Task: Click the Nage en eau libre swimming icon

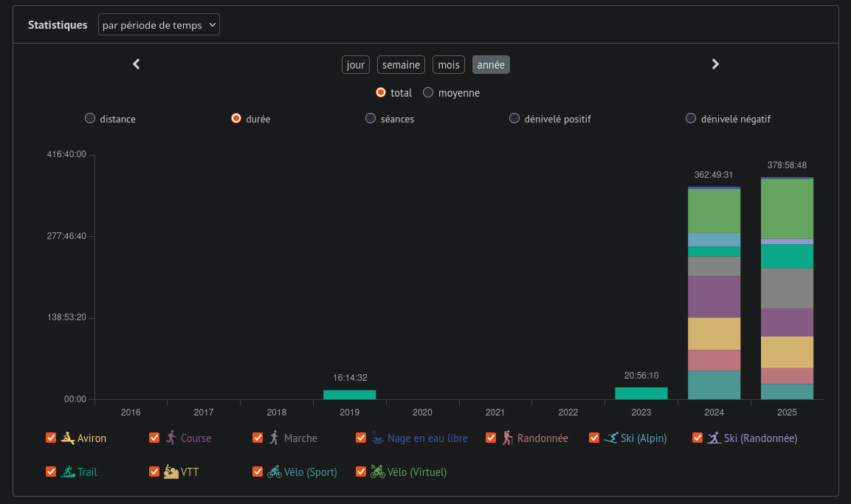Action: point(377,438)
